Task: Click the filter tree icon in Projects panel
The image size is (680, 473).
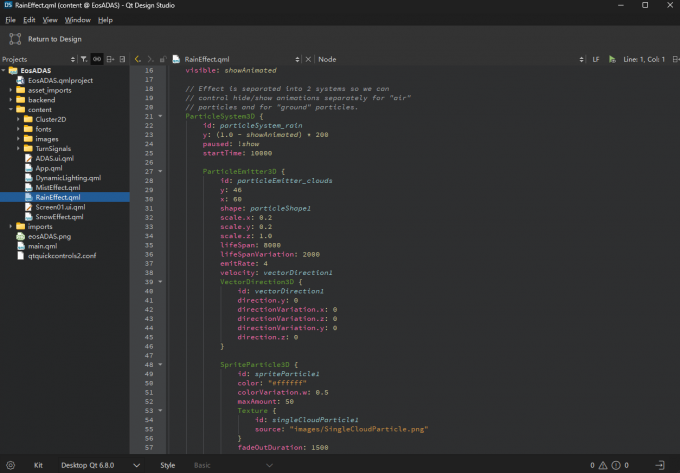Action: point(84,59)
